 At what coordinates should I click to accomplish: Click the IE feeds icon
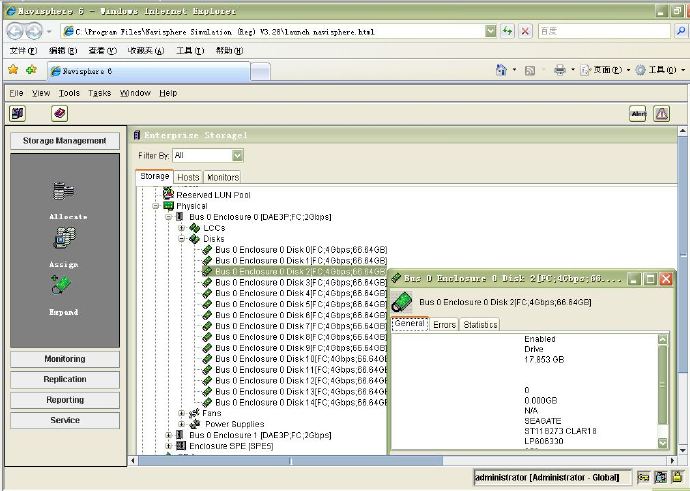[530, 70]
